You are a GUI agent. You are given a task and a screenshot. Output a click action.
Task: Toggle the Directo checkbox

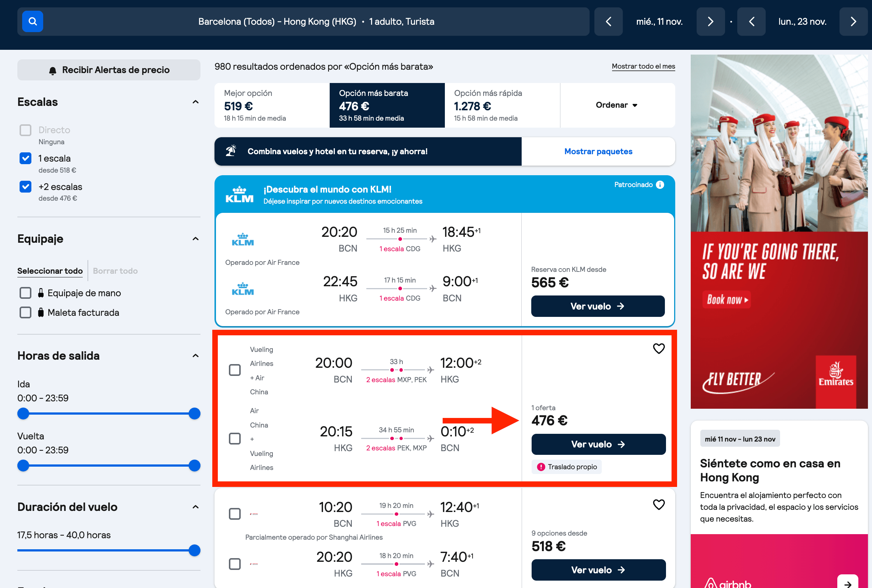coord(25,130)
